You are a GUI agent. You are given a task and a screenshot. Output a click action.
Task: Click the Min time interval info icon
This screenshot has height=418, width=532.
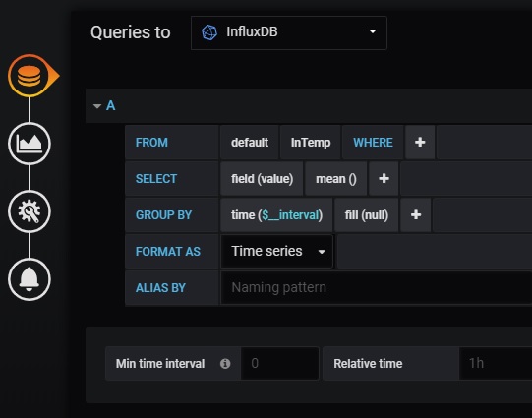225,364
